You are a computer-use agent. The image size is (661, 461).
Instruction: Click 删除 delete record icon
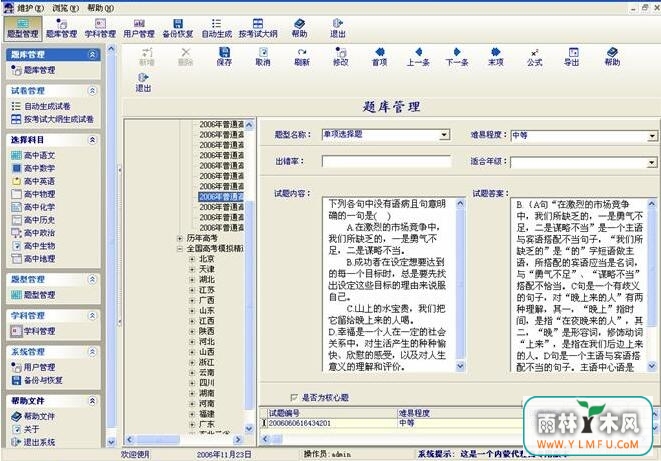tap(185, 57)
